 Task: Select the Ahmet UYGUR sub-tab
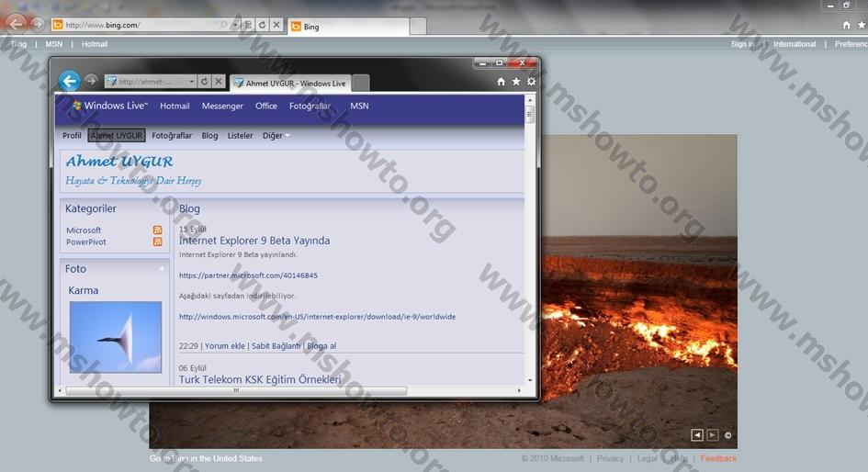click(117, 136)
